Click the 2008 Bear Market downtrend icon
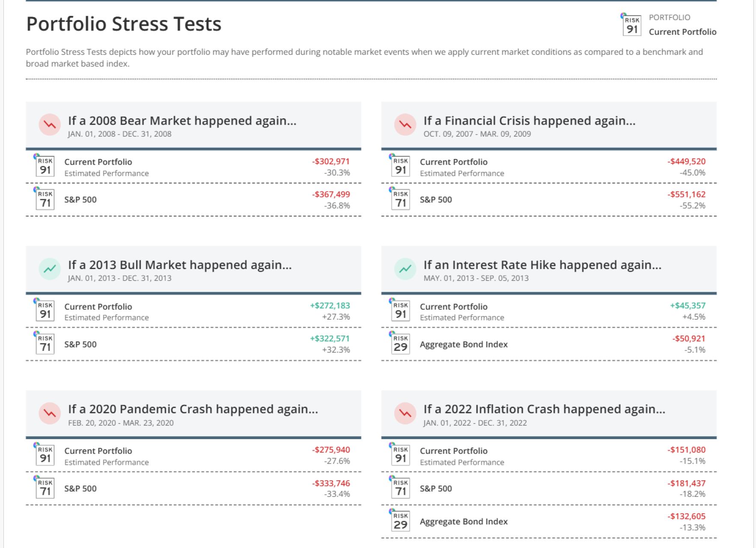The width and height of the screenshot is (756, 548). click(x=50, y=125)
